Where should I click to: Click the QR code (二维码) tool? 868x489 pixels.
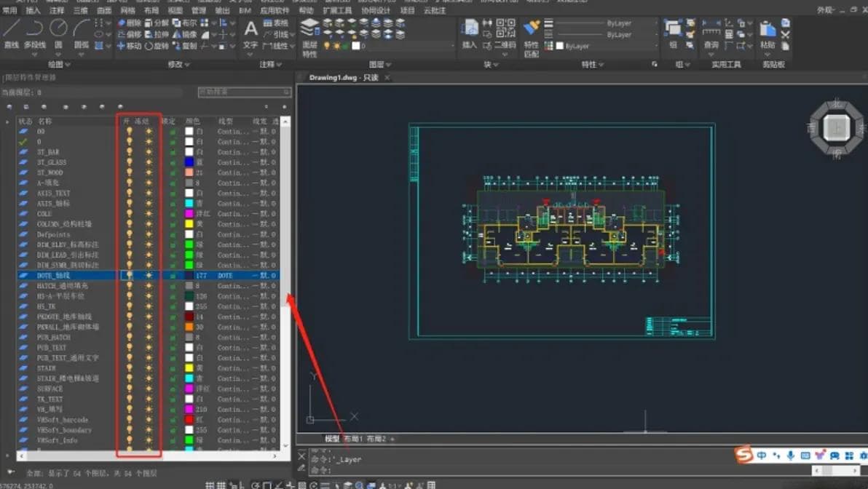[505, 33]
